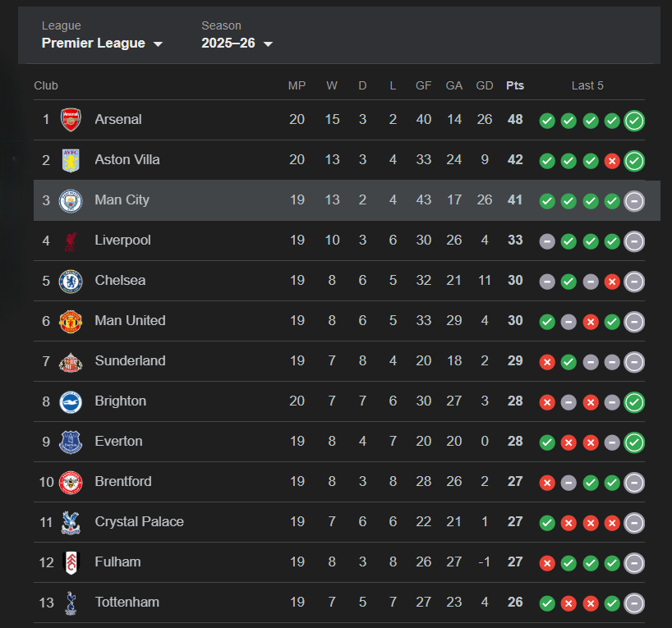
Task: Select the Man United crest icon
Action: (x=71, y=321)
